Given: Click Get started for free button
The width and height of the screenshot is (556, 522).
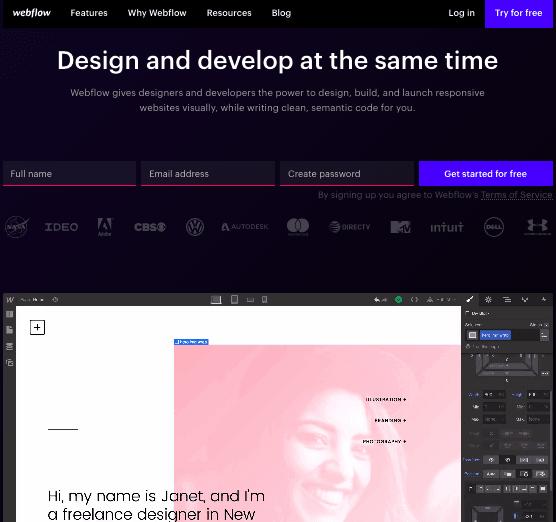Looking at the screenshot, I should pyautogui.click(x=485, y=174).
